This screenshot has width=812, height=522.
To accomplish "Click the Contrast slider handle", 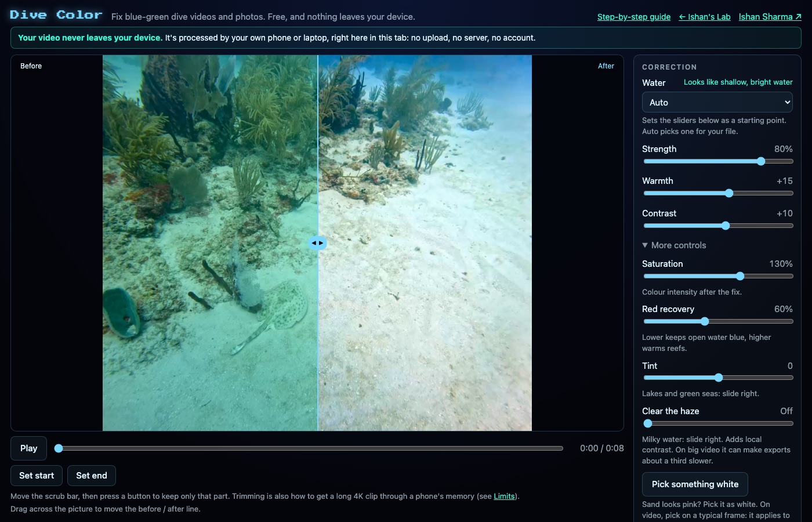I will pyautogui.click(x=726, y=226).
